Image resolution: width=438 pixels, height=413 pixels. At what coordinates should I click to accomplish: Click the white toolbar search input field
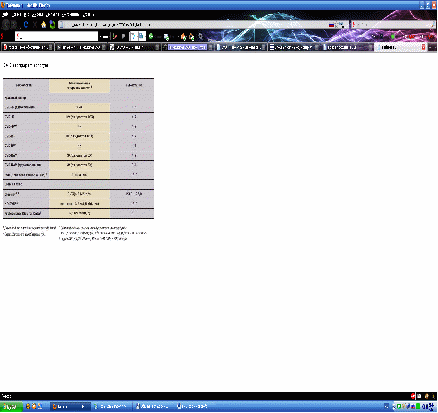[x=57, y=36]
